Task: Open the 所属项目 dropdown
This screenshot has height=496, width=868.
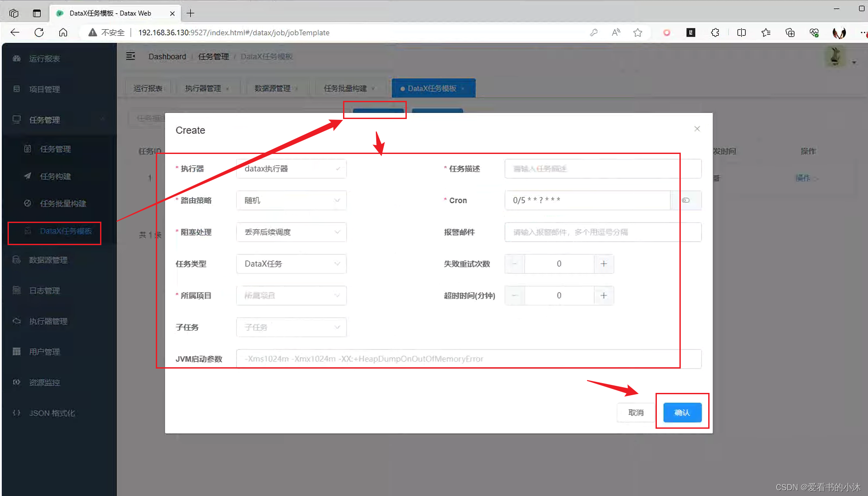Action: [291, 296]
